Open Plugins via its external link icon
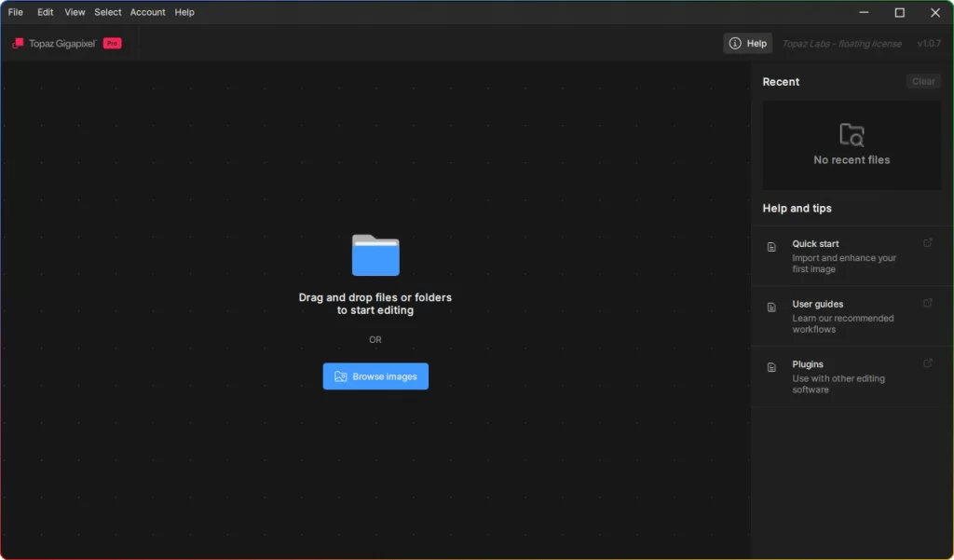This screenshot has width=954, height=560. (927, 363)
